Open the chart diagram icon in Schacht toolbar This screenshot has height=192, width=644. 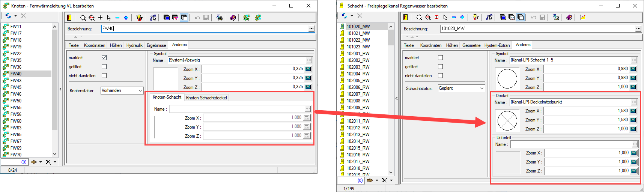(583, 17)
